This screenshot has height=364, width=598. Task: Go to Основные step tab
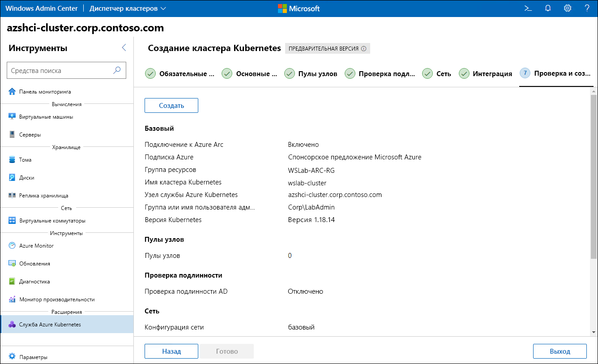(x=250, y=74)
